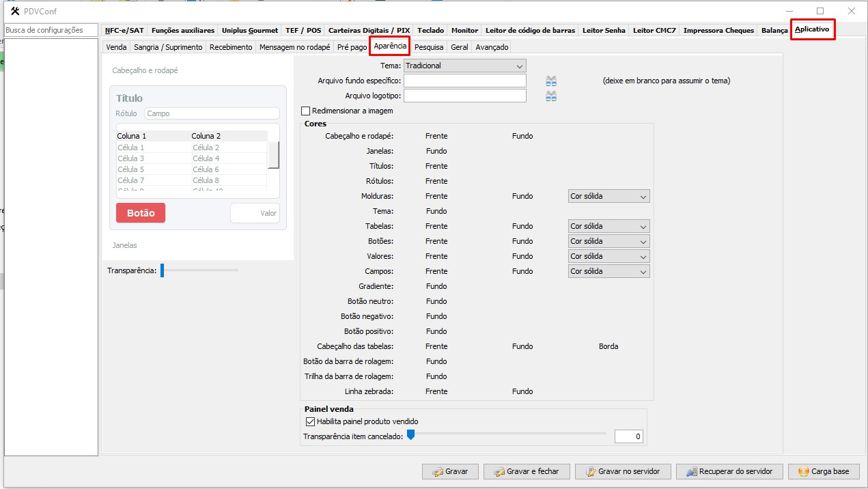
Task: Open Funções auxiliares tab
Action: 183,30
